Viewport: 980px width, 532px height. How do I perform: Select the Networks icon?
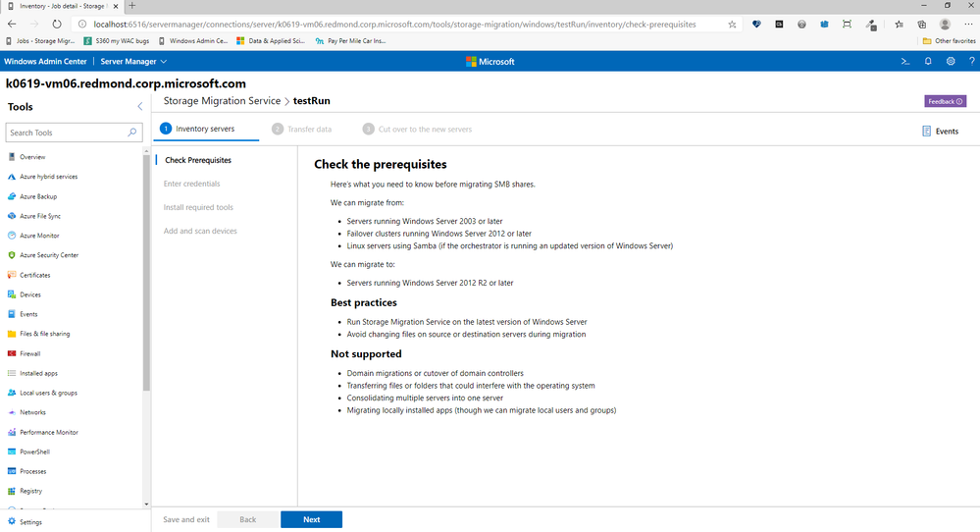click(x=11, y=412)
